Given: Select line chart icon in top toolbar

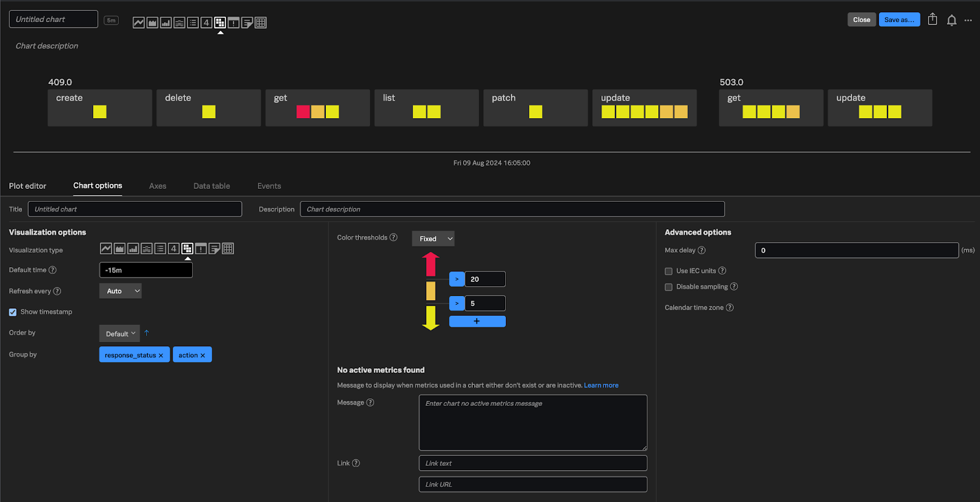Looking at the screenshot, I should coord(139,23).
